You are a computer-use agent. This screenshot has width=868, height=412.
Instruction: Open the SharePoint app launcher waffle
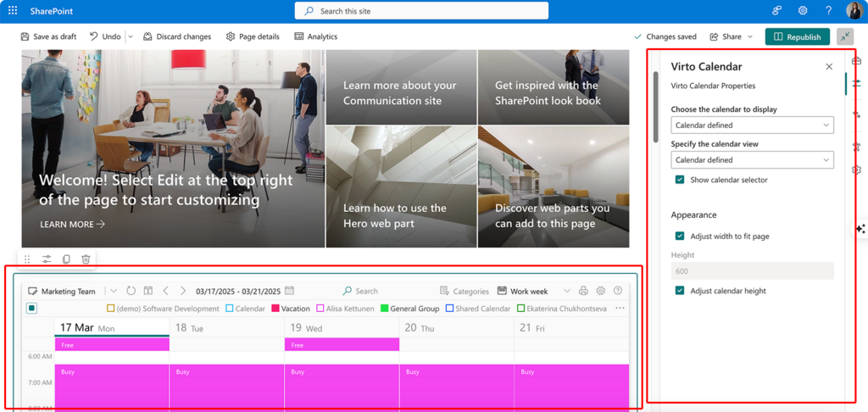point(12,10)
